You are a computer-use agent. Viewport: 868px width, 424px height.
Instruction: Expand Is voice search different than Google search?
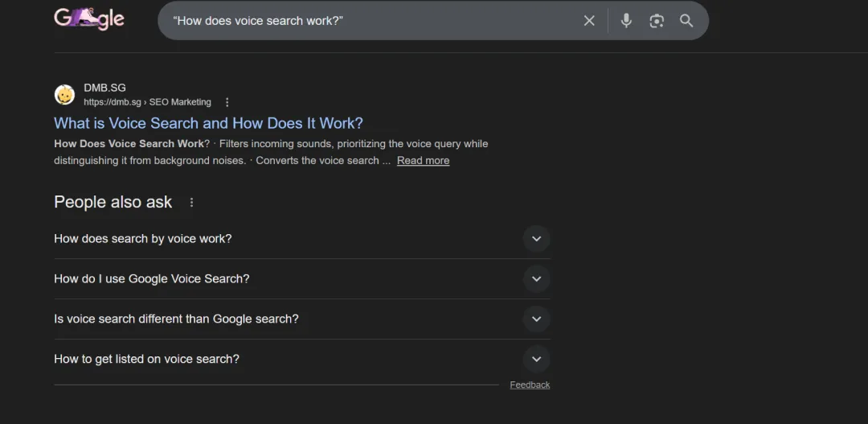coord(301,319)
